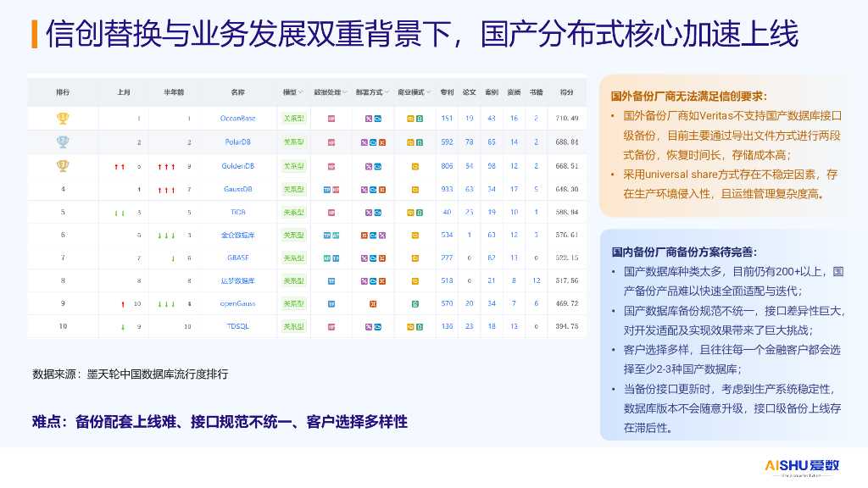Click GaussDB patent count 933

click(447, 189)
